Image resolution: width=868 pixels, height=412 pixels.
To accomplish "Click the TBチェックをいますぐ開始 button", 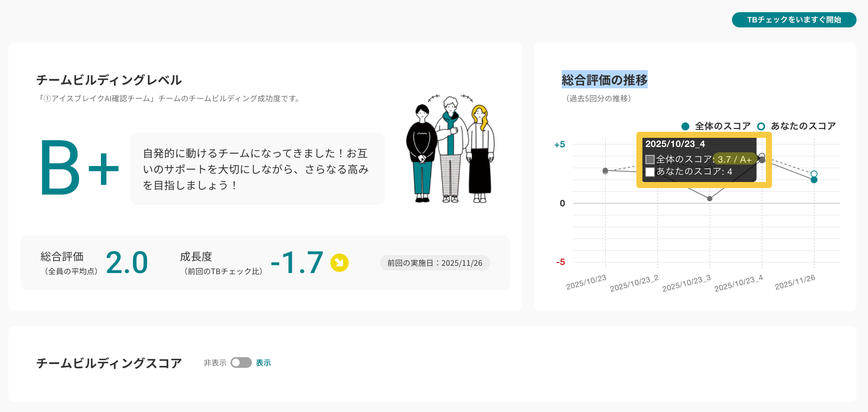I will [x=794, y=20].
